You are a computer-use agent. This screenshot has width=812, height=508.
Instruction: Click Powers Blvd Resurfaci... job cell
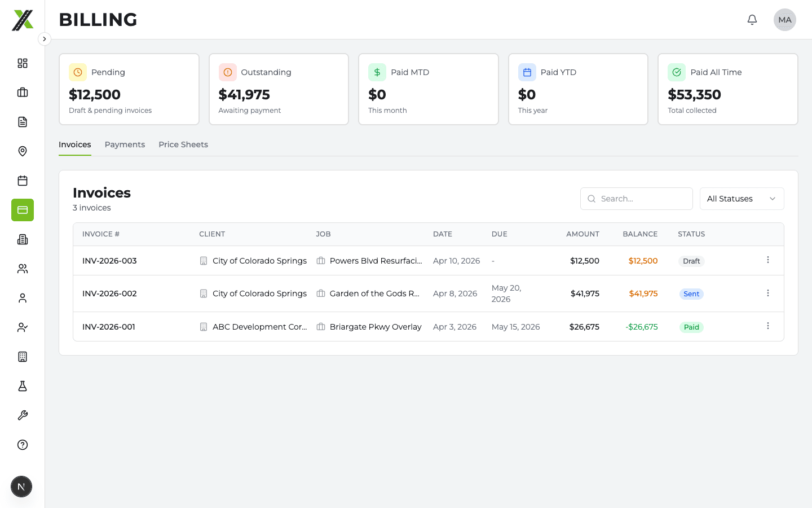369,261
